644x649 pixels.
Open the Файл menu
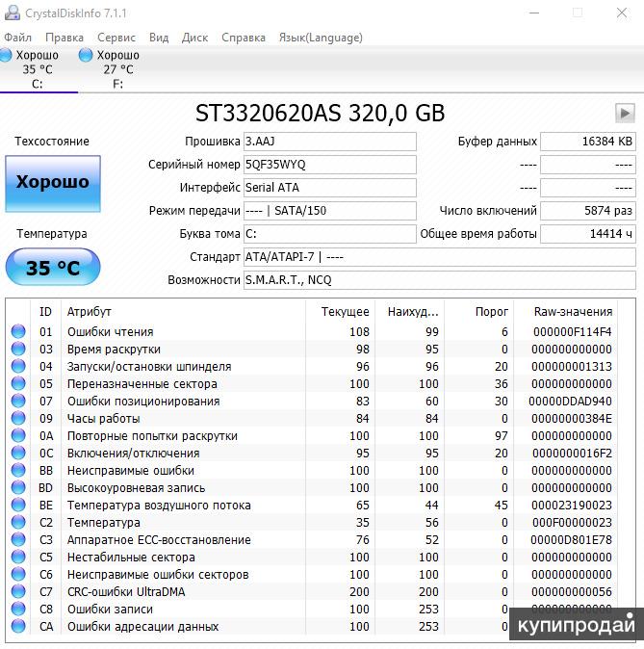click(x=17, y=38)
